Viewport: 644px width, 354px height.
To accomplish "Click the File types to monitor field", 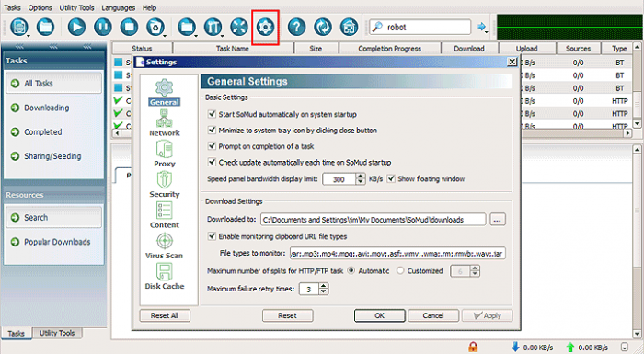I will tap(397, 254).
